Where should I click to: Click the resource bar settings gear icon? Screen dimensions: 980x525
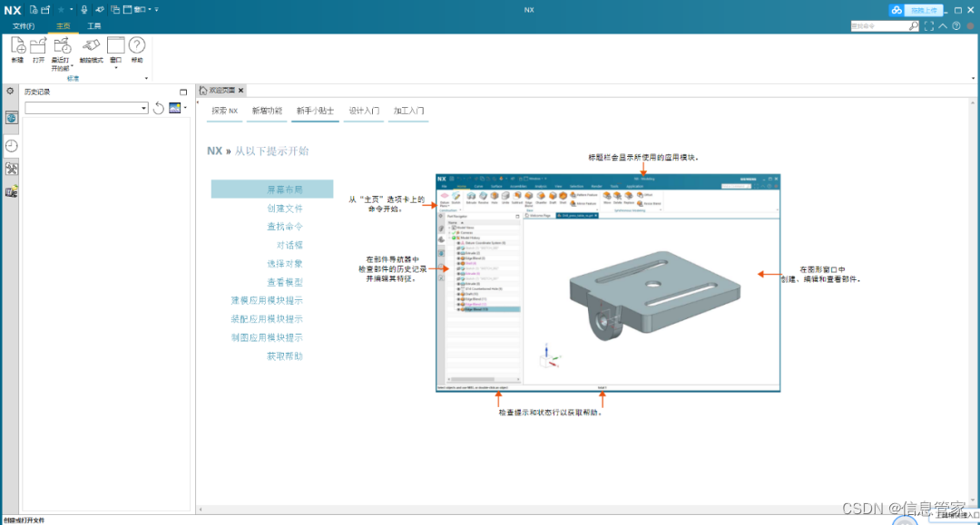pos(10,92)
